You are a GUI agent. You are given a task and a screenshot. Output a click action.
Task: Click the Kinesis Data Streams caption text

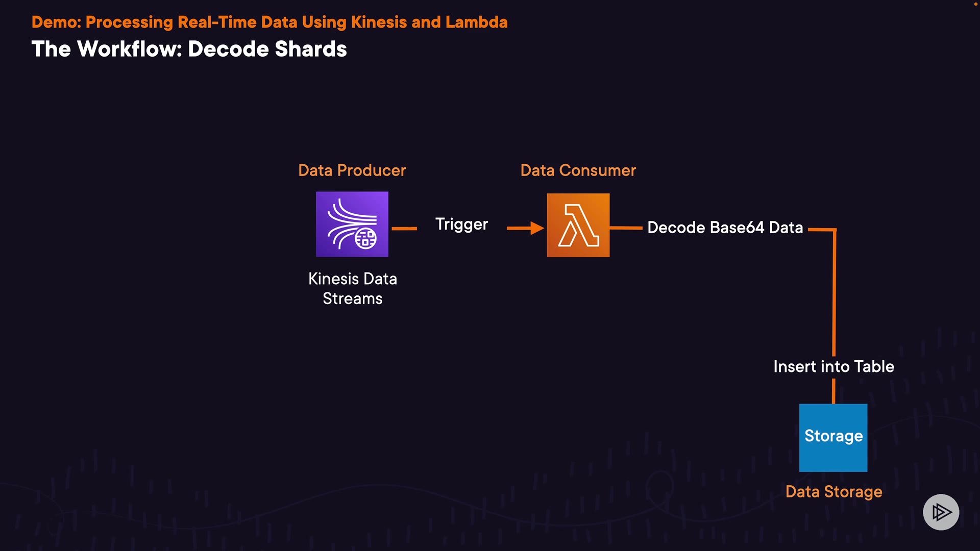[x=352, y=288]
